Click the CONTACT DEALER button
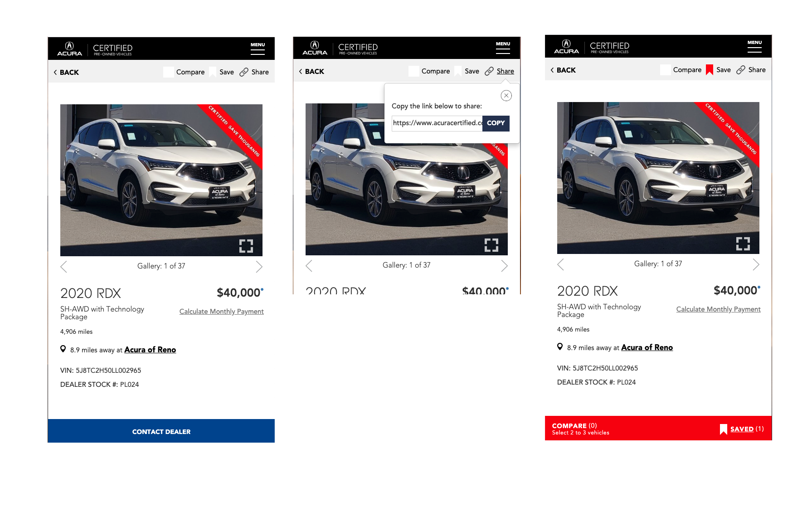Image resolution: width=812 pixels, height=517 pixels. 161,431
